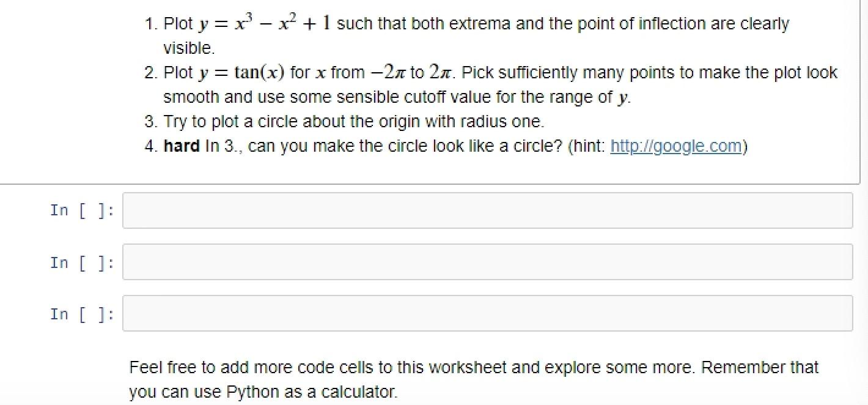Image resolution: width=868 pixels, height=405 pixels.
Task: Click inside the first empty code cell
Action: [x=428, y=210]
